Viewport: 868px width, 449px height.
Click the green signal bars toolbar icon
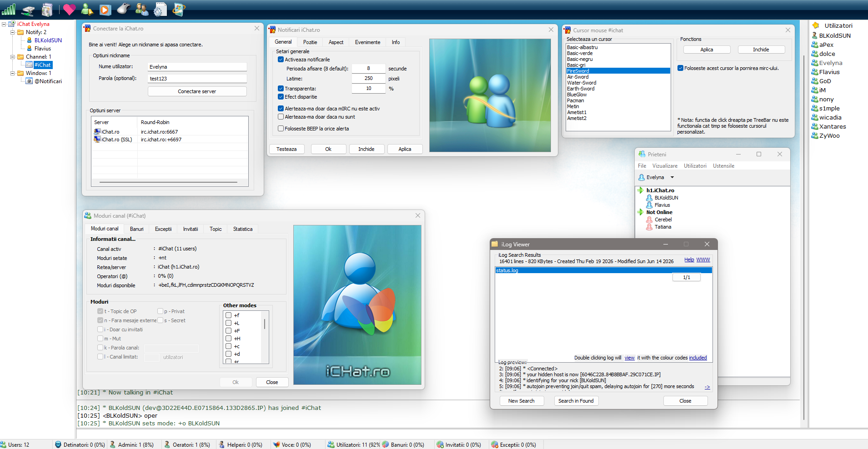9,9
